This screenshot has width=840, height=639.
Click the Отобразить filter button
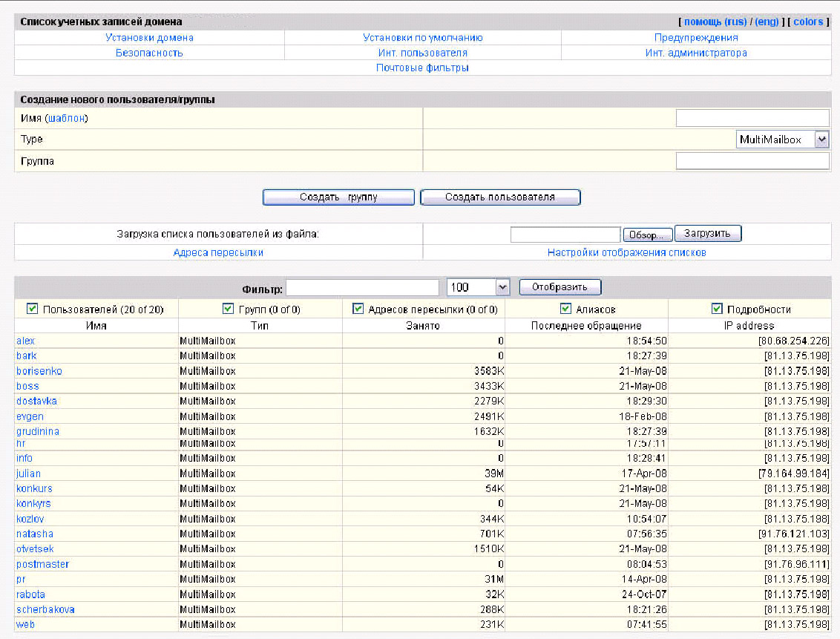coord(560,287)
